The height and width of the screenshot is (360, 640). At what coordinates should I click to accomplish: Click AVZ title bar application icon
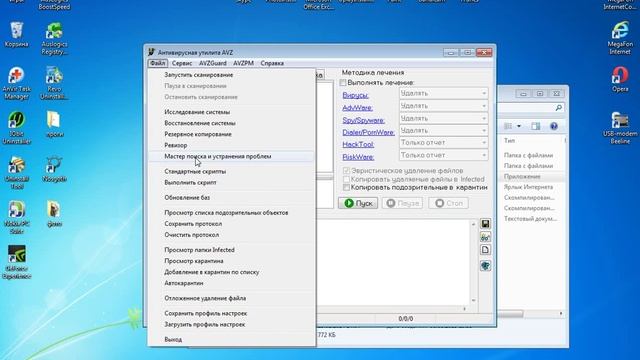click(152, 52)
